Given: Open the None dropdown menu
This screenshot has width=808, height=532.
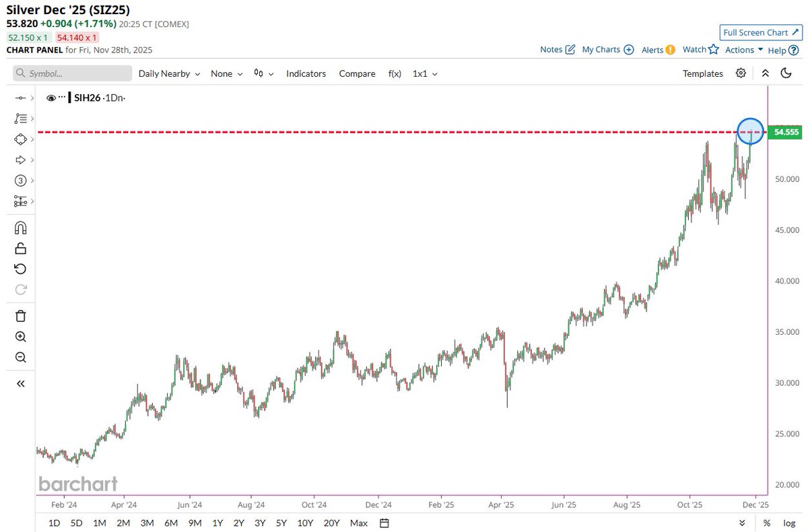Looking at the screenshot, I should tap(226, 73).
